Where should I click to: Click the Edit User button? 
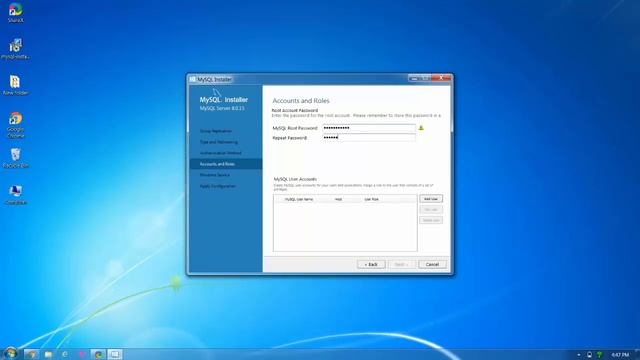431,209
